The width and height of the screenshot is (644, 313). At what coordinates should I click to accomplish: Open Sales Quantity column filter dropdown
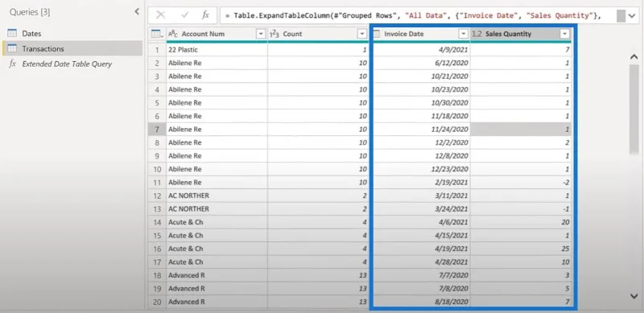coord(565,34)
